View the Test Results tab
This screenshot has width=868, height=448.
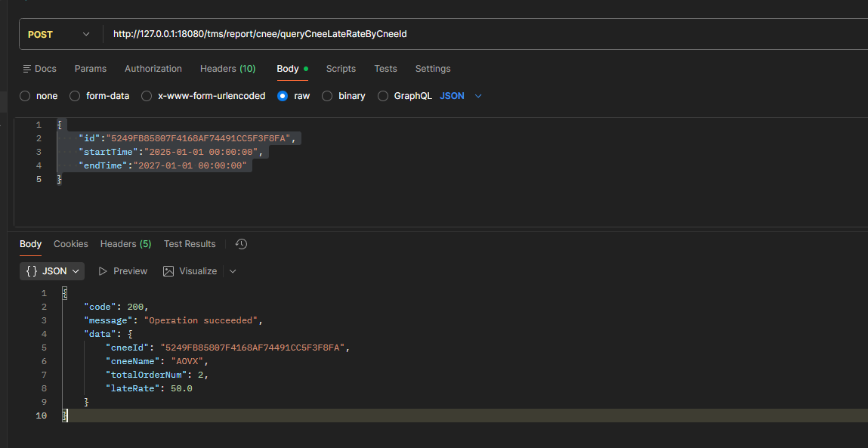pyautogui.click(x=190, y=244)
